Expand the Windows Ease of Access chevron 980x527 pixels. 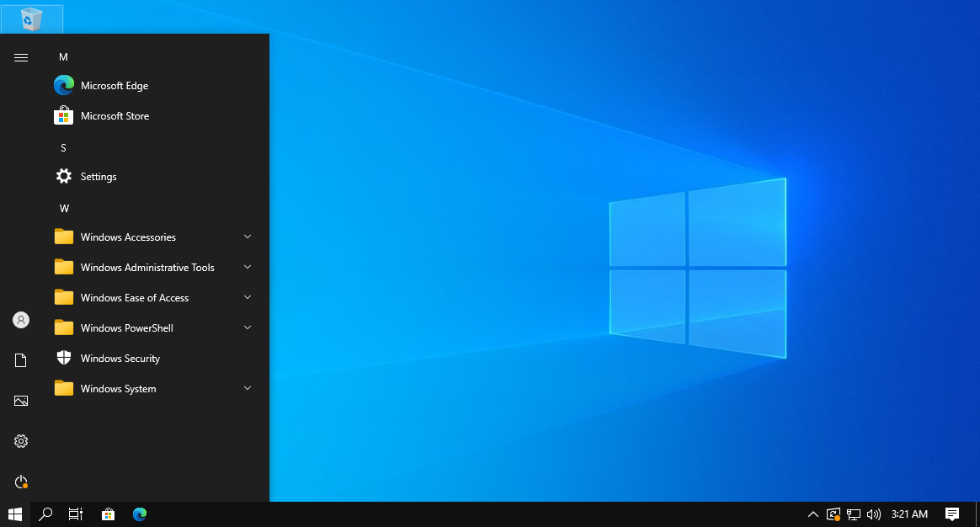click(x=248, y=297)
